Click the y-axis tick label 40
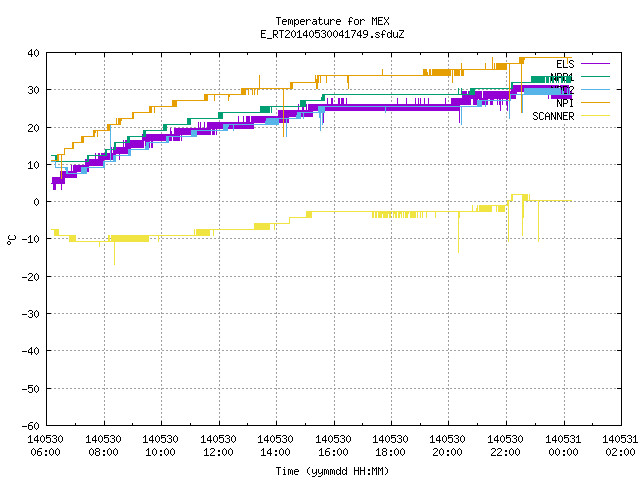The image size is (640, 480). coord(33,53)
